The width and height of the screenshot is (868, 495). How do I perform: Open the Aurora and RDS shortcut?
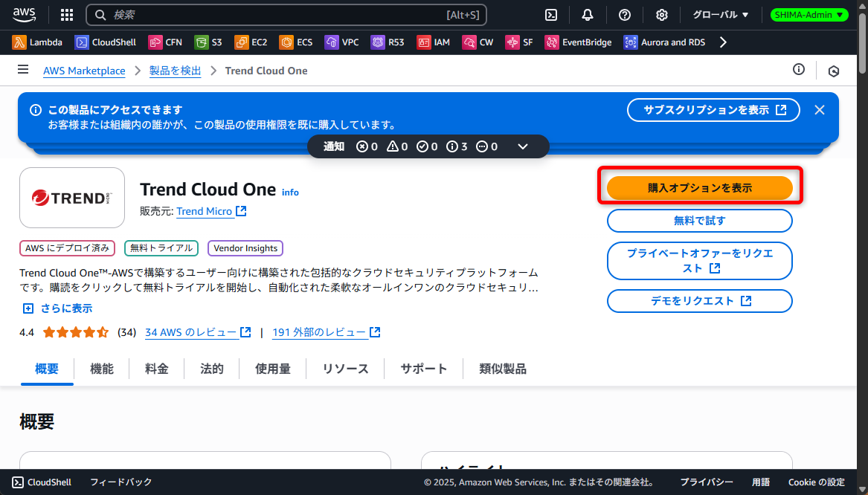664,42
